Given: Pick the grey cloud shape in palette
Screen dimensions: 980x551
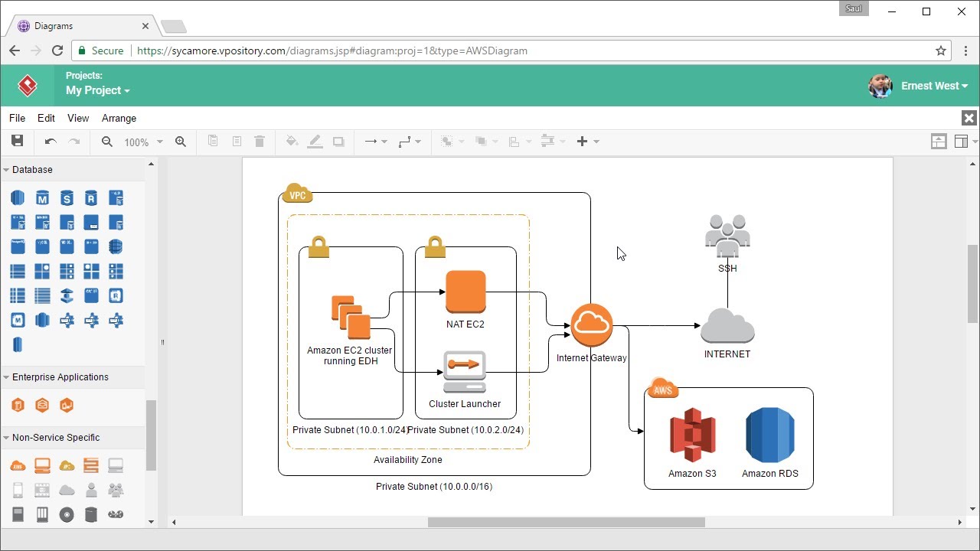Looking at the screenshot, I should (x=67, y=490).
